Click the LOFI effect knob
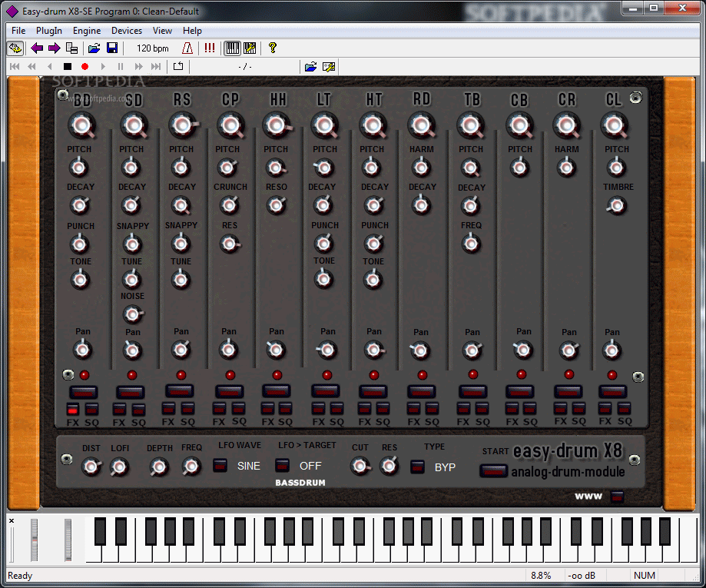This screenshot has height=588, width=706. tap(119, 467)
